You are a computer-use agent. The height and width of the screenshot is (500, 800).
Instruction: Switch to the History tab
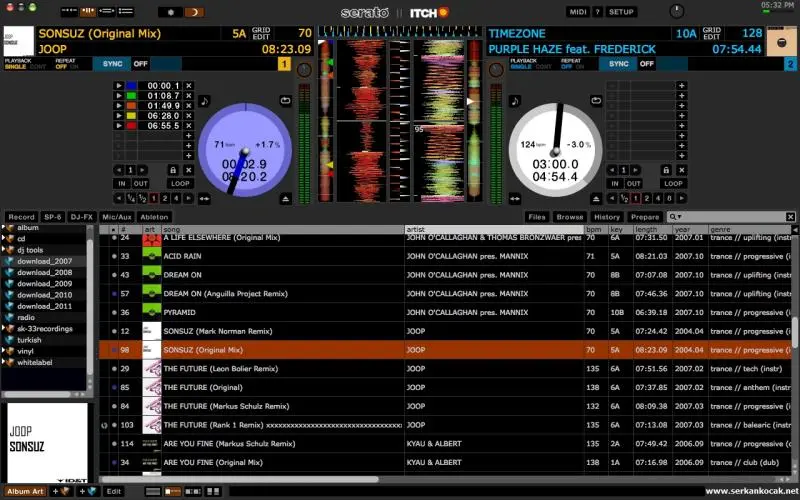[x=606, y=217]
